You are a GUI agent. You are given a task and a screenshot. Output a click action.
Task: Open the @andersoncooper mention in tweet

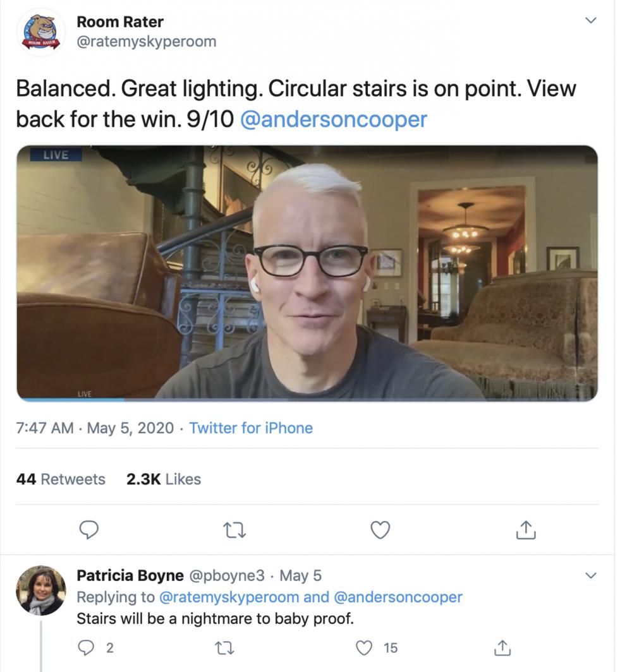click(334, 119)
